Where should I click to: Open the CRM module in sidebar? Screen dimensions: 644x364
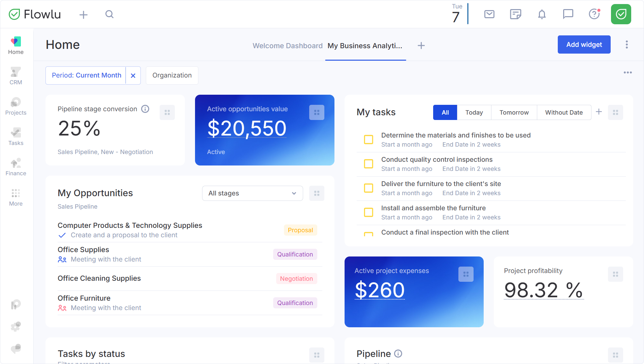[16, 76]
